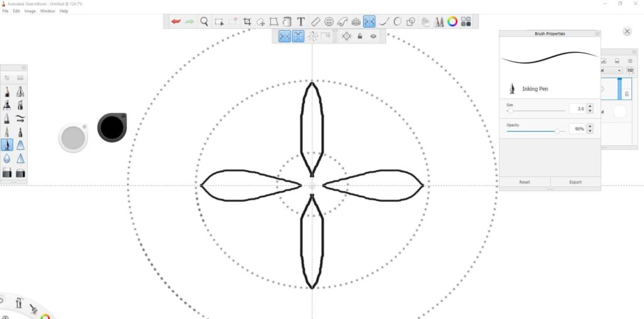This screenshot has width=644, height=319.
Task: Click the radial symmetry count field
Action: coord(326,36)
